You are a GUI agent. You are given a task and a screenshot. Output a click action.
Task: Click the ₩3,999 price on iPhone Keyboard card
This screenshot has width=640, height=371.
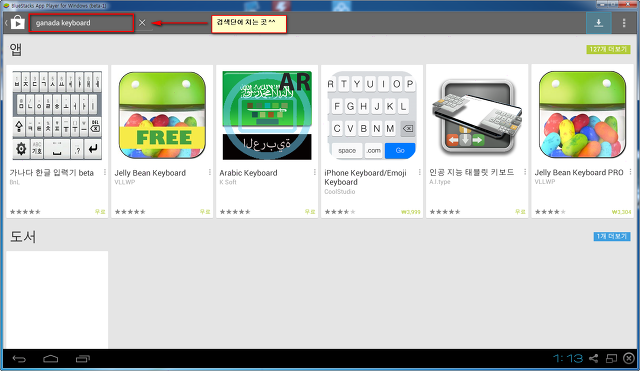[411, 212]
